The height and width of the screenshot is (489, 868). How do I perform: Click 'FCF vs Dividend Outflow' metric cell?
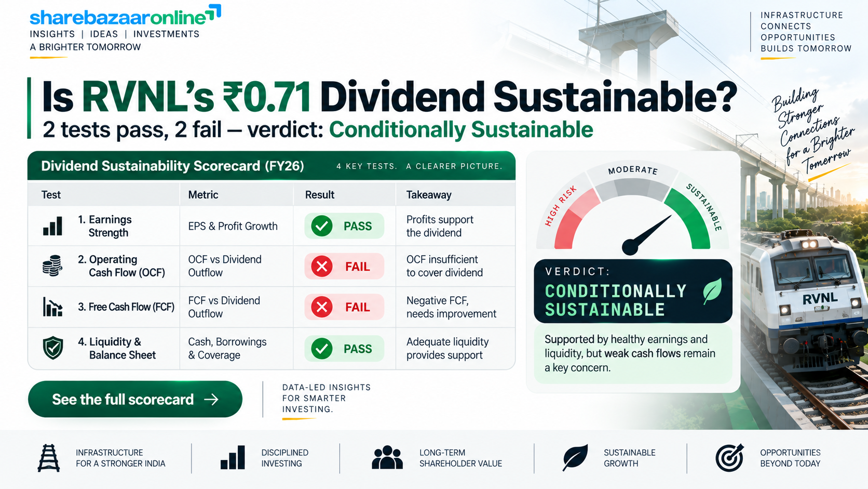click(x=224, y=307)
